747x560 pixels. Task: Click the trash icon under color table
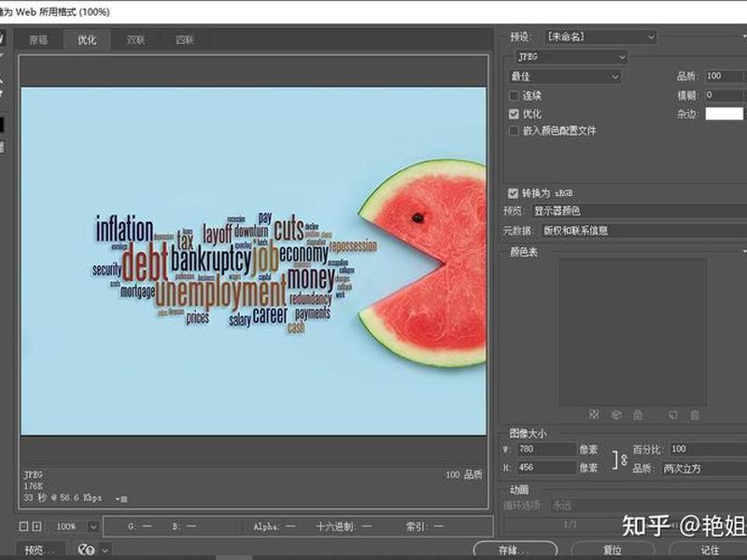tap(695, 414)
